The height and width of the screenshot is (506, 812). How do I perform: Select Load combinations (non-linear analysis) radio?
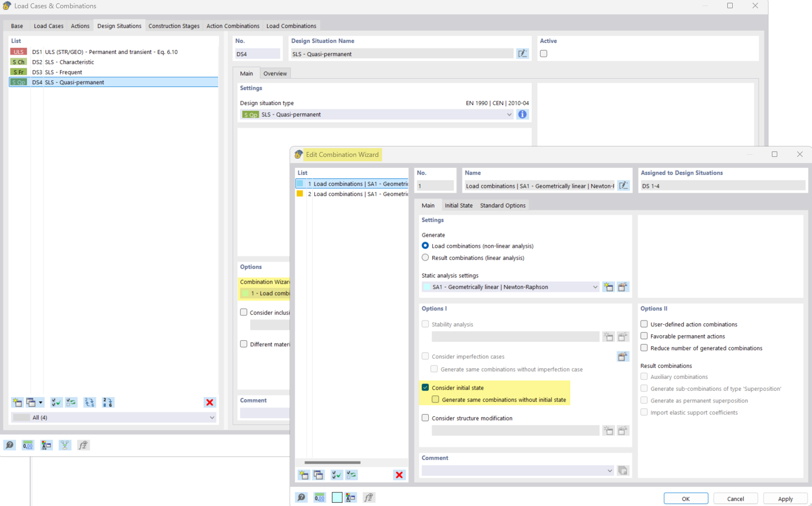tap(425, 246)
